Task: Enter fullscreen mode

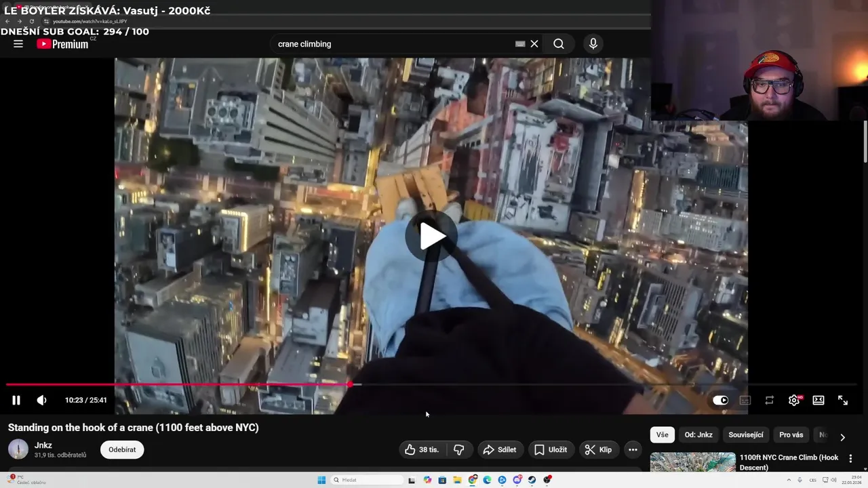Action: click(x=843, y=401)
